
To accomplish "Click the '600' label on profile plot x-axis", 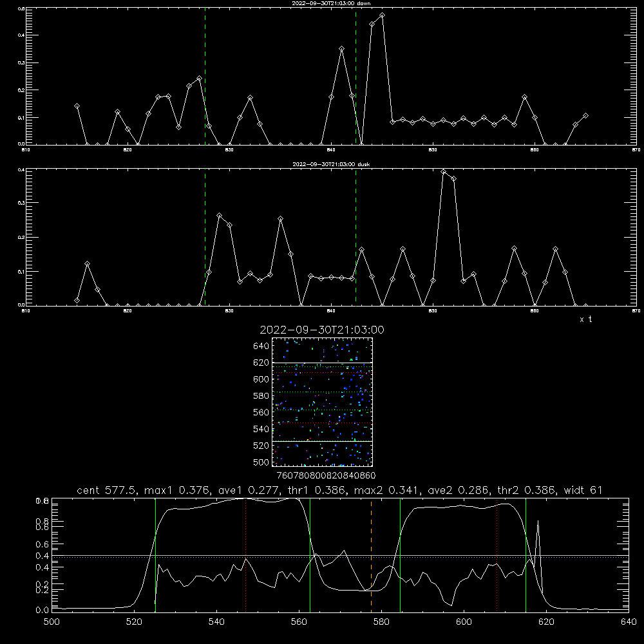I will [464, 622].
